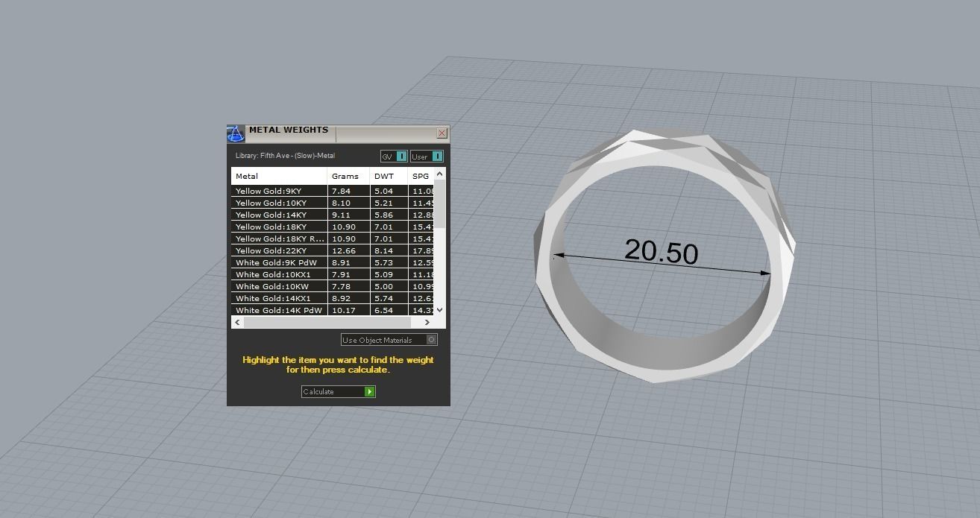Screen dimensions: 980x518
Task: Select the Yellow Gold:9KY row
Action: click(332, 191)
